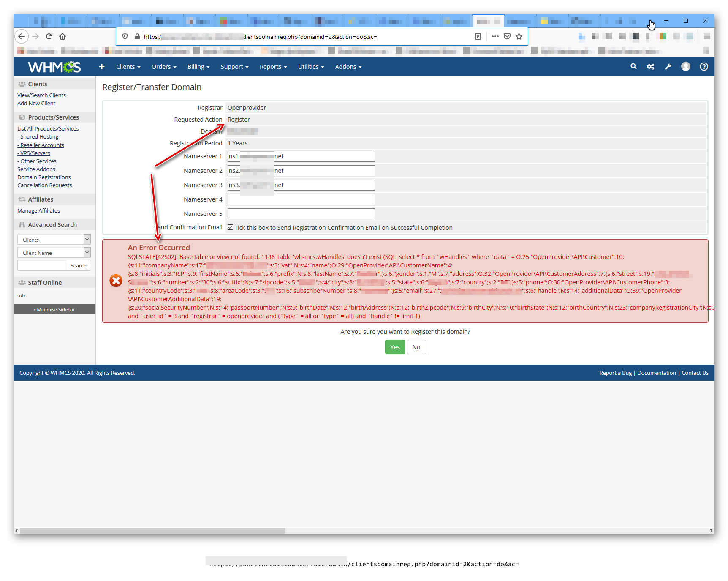Open the Client Name field dropdown
This screenshot has width=728, height=581.
87,252
